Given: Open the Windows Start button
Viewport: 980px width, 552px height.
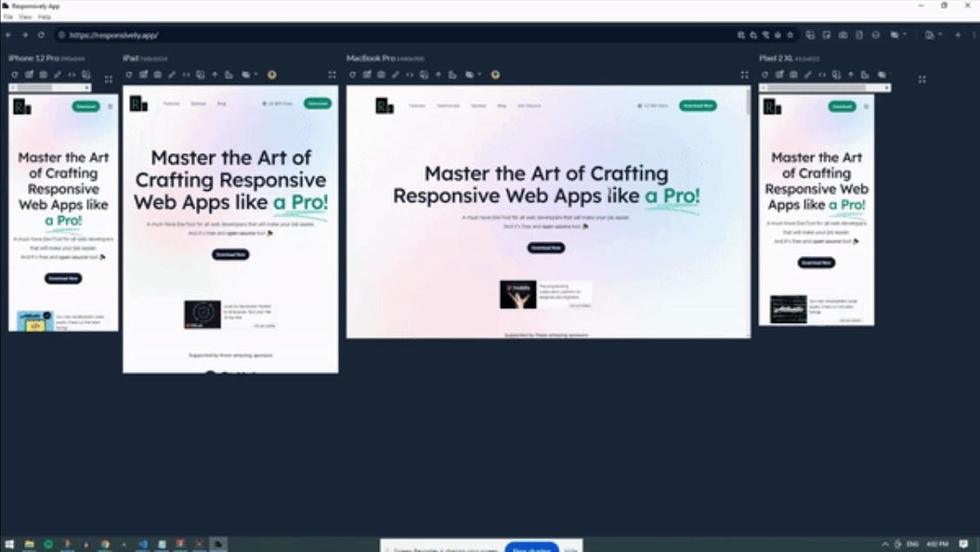Looking at the screenshot, I should click(9, 544).
